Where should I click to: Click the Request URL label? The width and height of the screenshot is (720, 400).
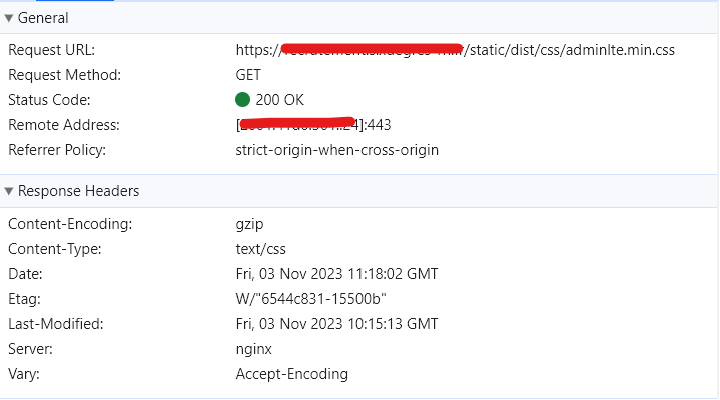tap(51, 50)
